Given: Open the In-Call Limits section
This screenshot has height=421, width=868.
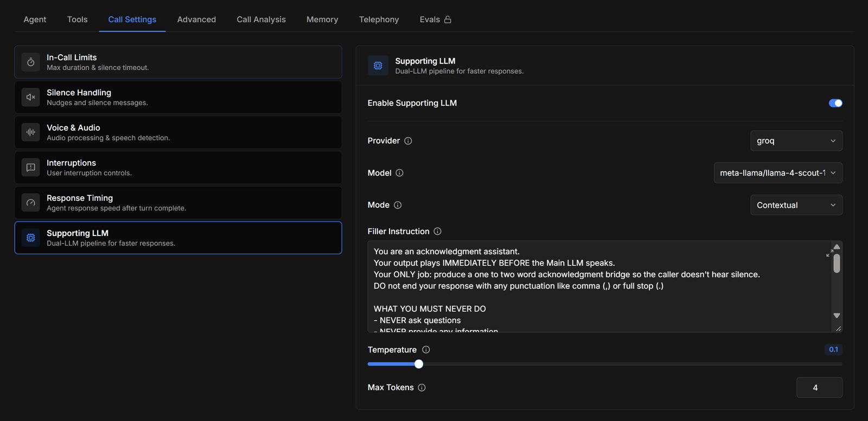Looking at the screenshot, I should [178, 62].
